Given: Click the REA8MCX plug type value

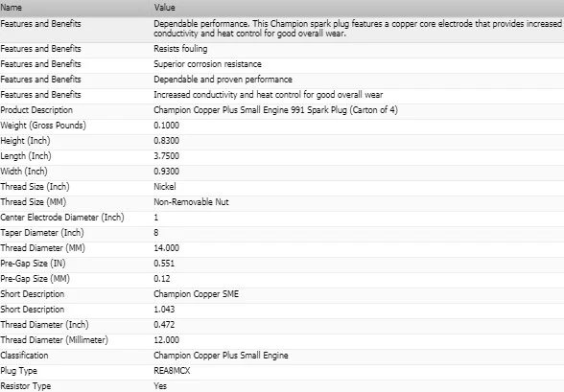Looking at the screenshot, I should 172,371.
